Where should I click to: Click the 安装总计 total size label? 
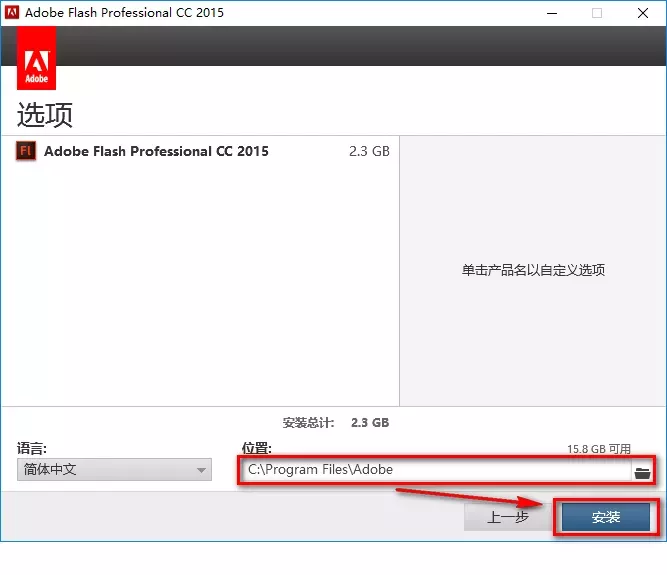coord(309,422)
